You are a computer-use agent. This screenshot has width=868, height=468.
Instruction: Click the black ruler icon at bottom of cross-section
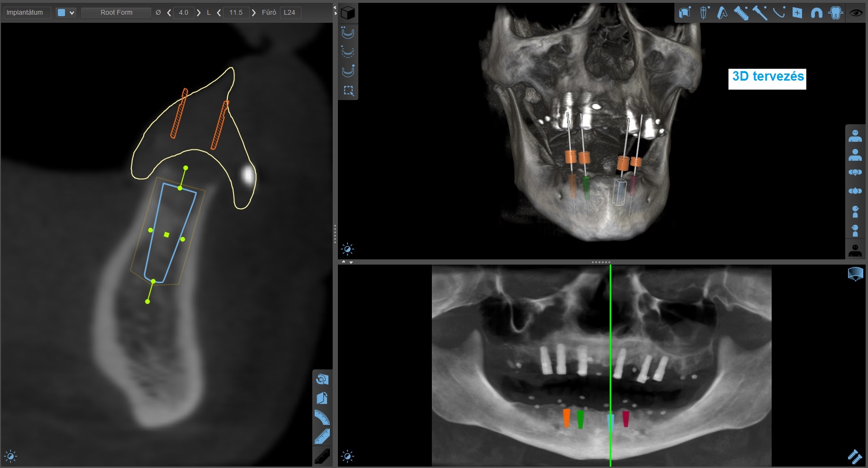click(322, 456)
